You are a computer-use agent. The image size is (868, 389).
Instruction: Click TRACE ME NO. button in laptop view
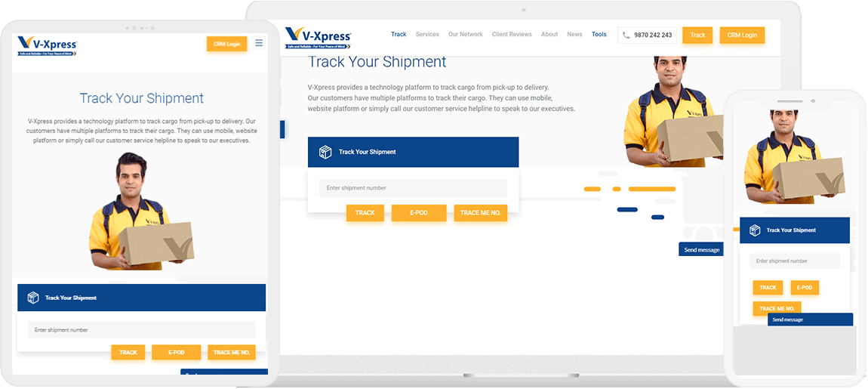481,213
